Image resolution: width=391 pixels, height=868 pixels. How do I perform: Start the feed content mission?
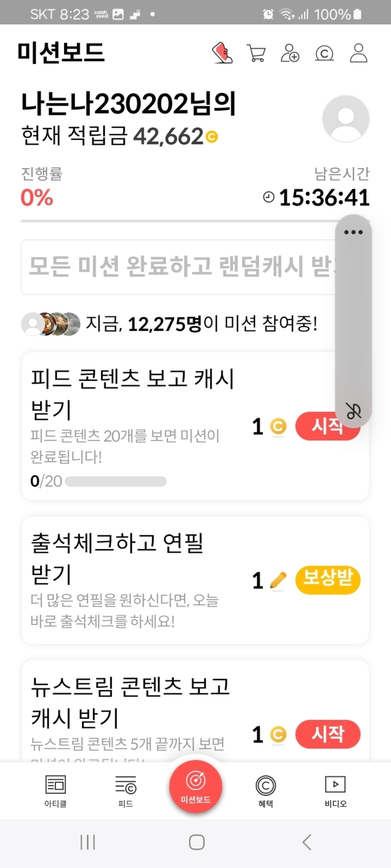[x=320, y=427]
